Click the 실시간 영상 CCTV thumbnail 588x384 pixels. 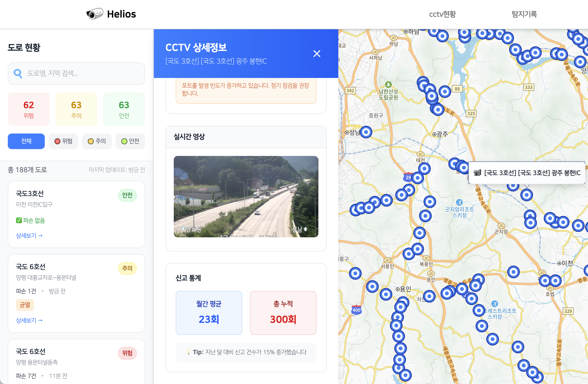point(246,197)
